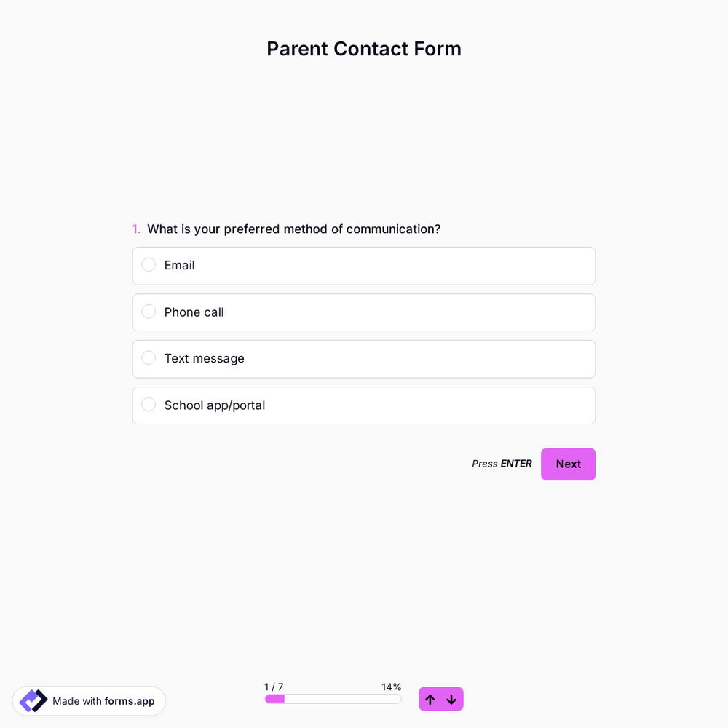This screenshot has width=728, height=728.
Task: Click the communication method question text
Action: (293, 229)
